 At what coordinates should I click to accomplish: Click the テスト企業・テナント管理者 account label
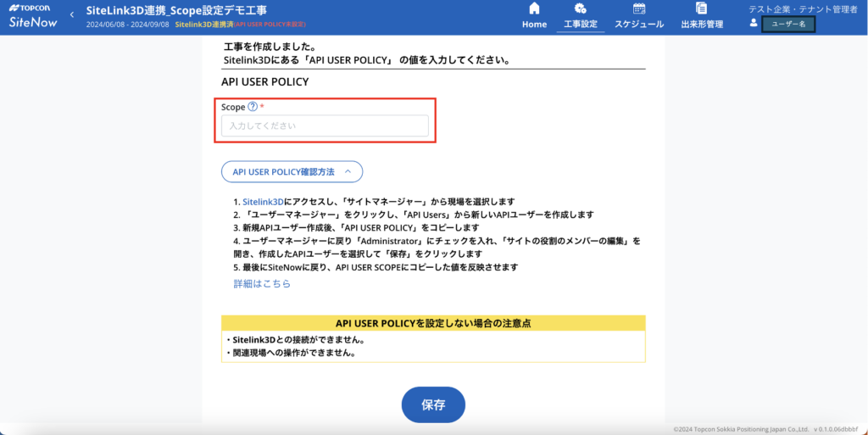coord(803,8)
